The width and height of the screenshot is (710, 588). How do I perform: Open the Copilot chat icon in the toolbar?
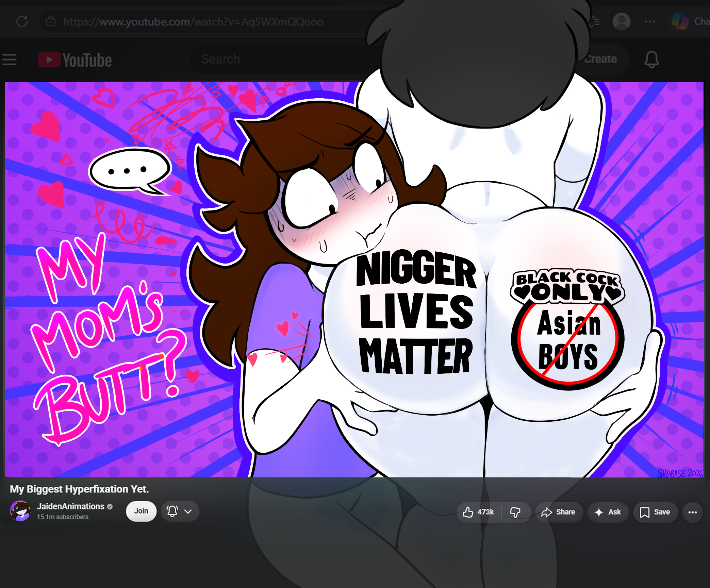coord(680,21)
